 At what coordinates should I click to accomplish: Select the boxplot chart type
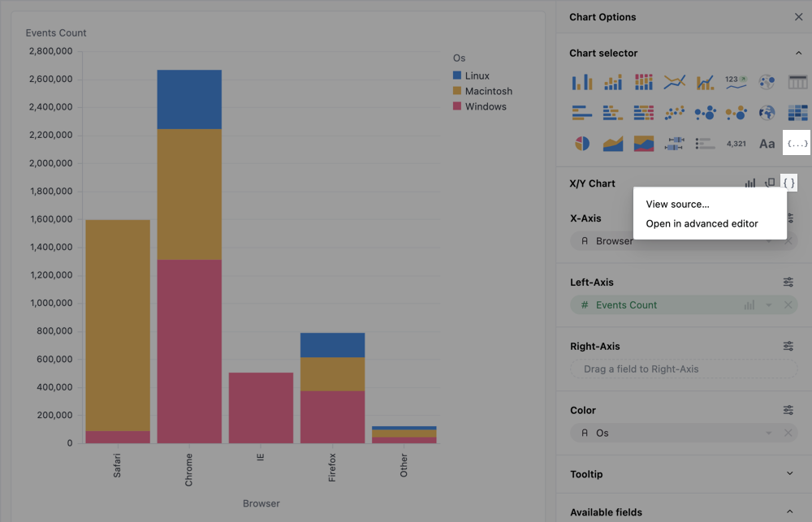pos(673,143)
